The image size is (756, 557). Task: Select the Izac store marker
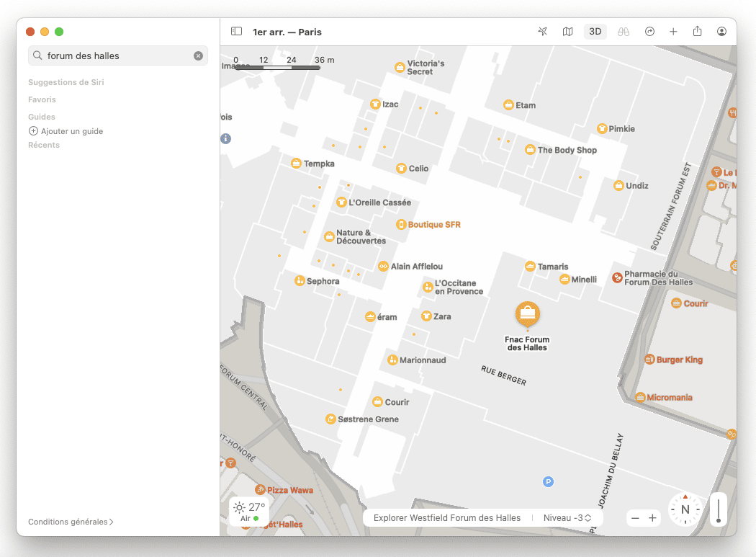point(375,104)
